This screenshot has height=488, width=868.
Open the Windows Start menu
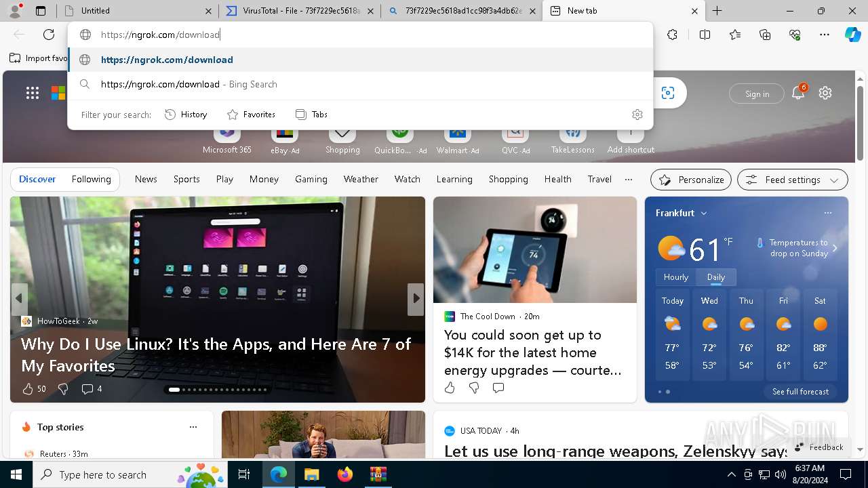point(16,474)
